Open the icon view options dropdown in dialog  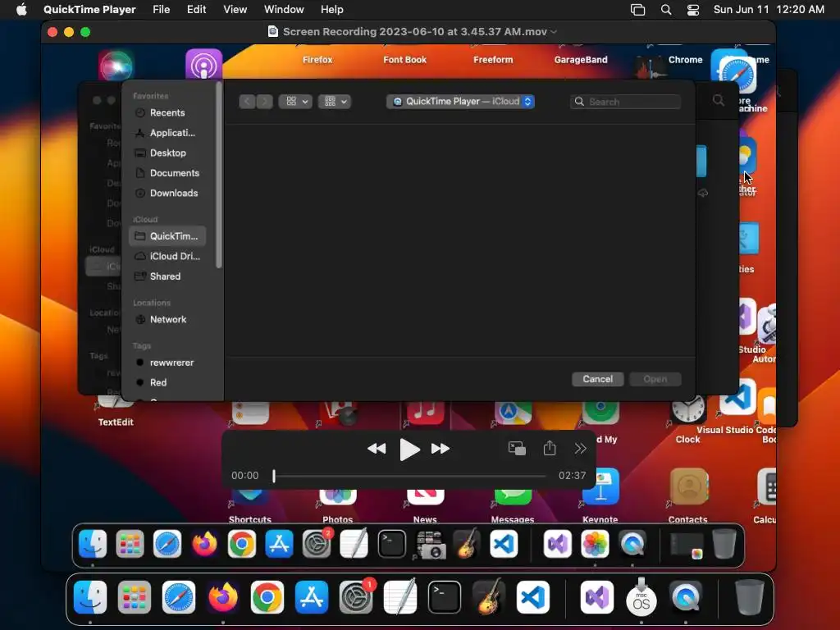coord(295,101)
